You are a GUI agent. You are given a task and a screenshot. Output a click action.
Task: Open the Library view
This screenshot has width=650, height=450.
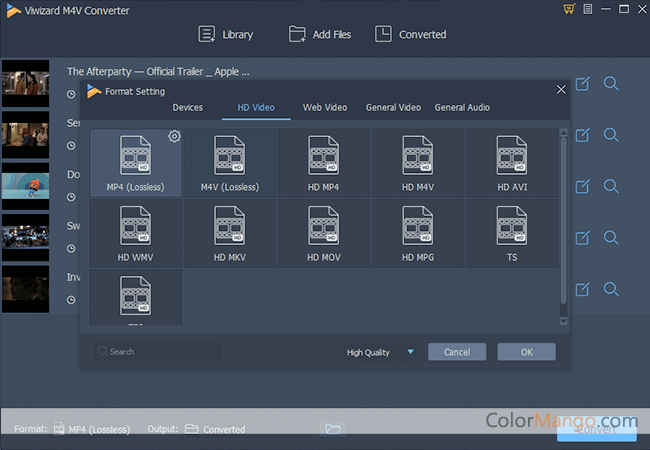click(x=227, y=34)
